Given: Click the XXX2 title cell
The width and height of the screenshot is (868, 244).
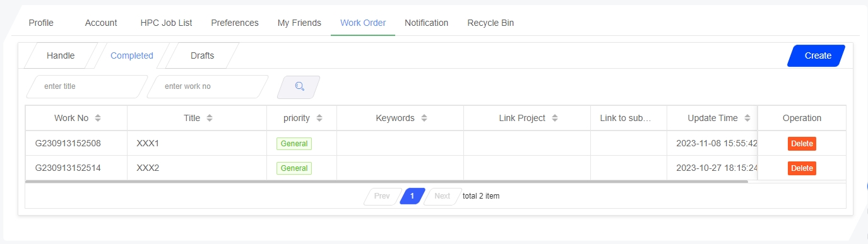Looking at the screenshot, I should click(x=197, y=168).
